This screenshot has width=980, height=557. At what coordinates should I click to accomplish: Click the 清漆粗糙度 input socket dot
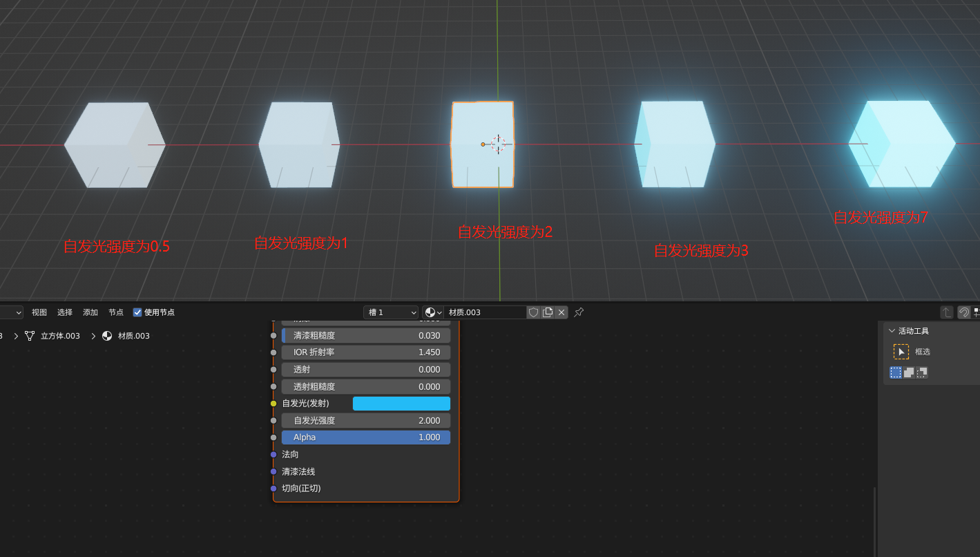[273, 335]
